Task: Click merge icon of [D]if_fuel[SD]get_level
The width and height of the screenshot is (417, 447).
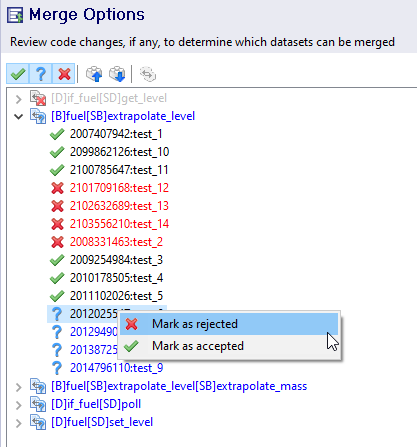Action: tap(38, 98)
